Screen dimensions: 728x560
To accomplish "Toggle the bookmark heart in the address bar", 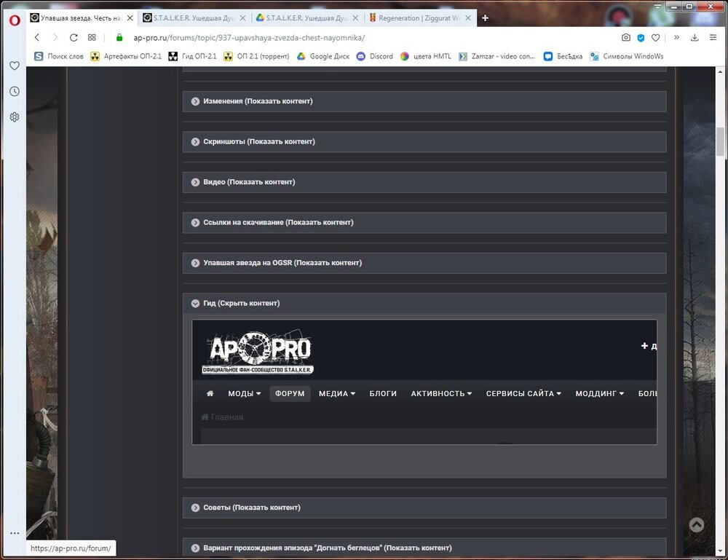I will (655, 37).
